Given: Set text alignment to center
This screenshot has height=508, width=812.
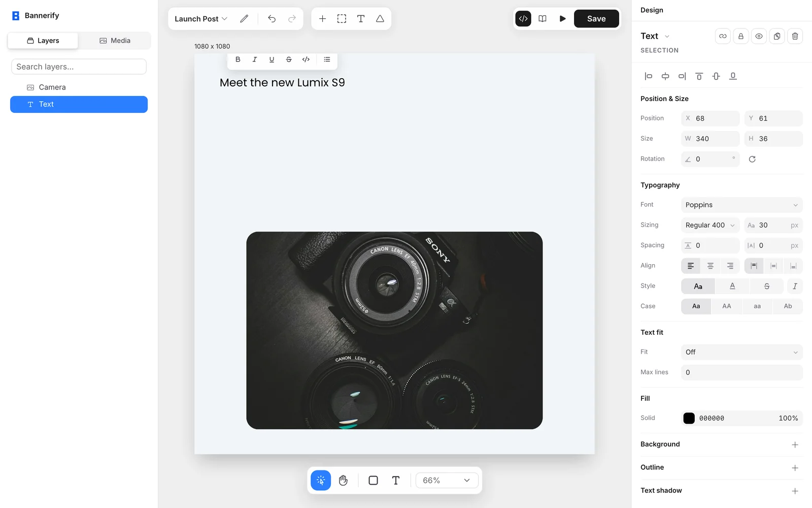Looking at the screenshot, I should [710, 266].
